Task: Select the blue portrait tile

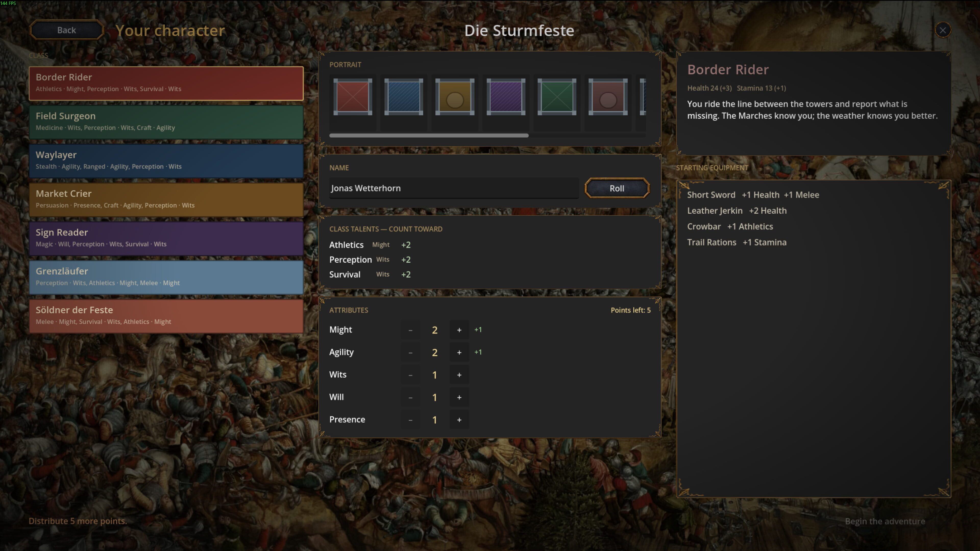Action: (x=404, y=97)
